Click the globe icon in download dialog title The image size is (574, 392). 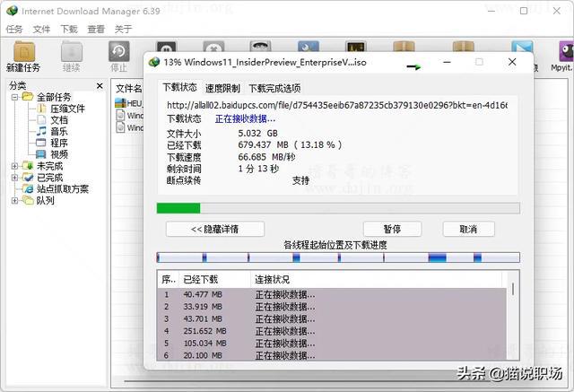[154, 62]
